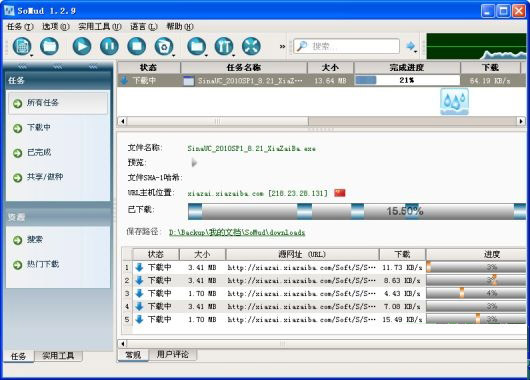Open the save path D:\Backup link

[237, 232]
